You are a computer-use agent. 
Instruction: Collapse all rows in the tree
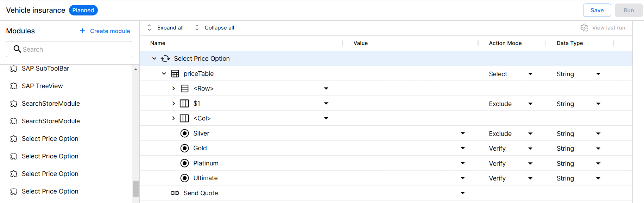point(215,28)
